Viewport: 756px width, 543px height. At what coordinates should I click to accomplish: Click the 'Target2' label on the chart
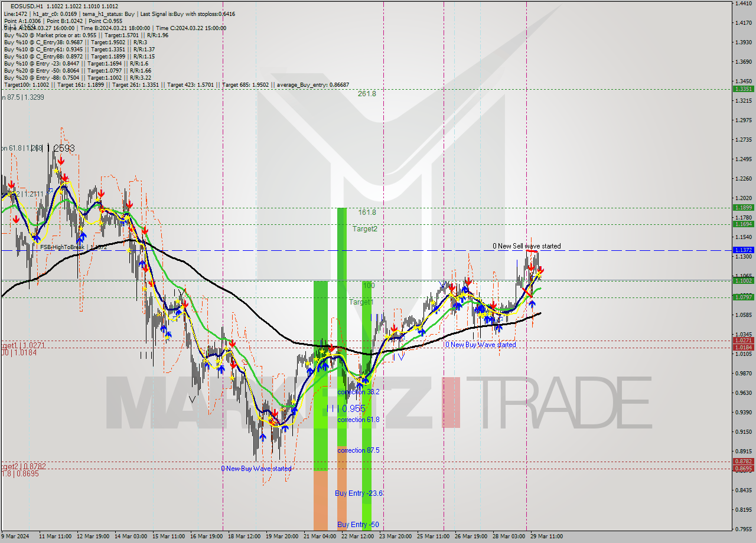coord(365,228)
